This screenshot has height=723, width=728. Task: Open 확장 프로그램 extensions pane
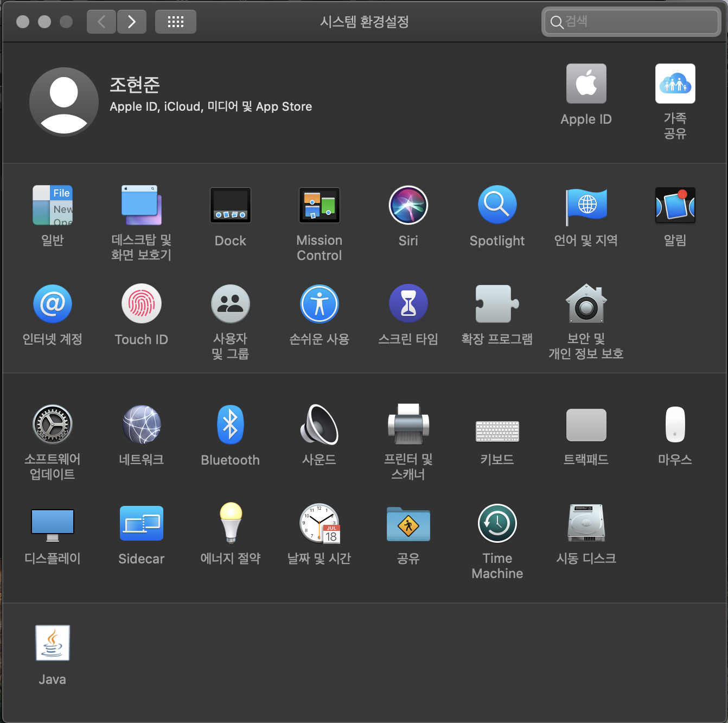click(x=497, y=304)
